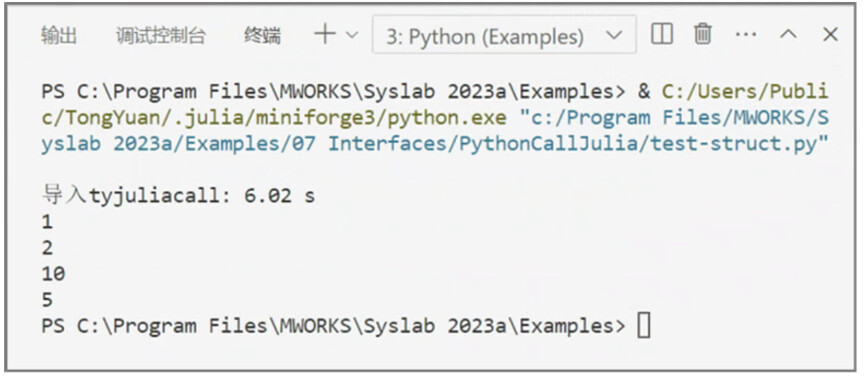Close the terminal panel
Screen dimensions: 864x376
click(830, 35)
